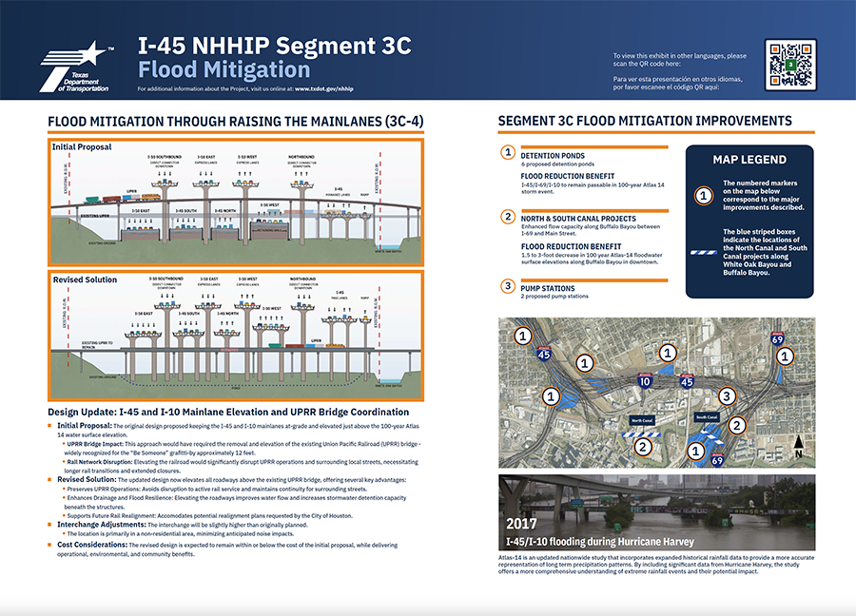Click 'FLOOD MITIGATION THROUGH RAISING THE MAINLANES (3C-4)' heading
856x616 pixels.
pos(235,121)
